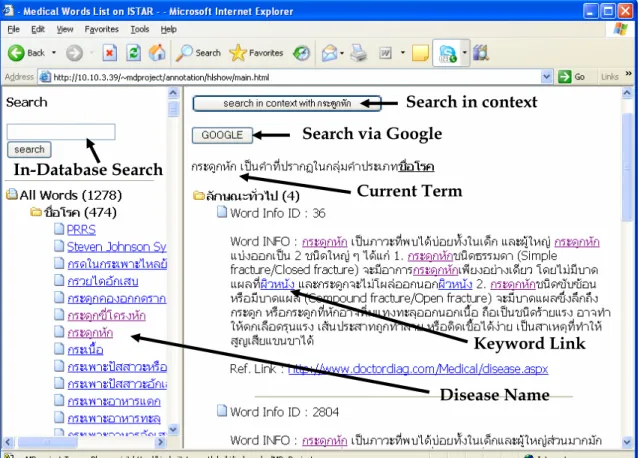Go to Home page icon
This screenshot has height=458, width=640.
pos(157,53)
